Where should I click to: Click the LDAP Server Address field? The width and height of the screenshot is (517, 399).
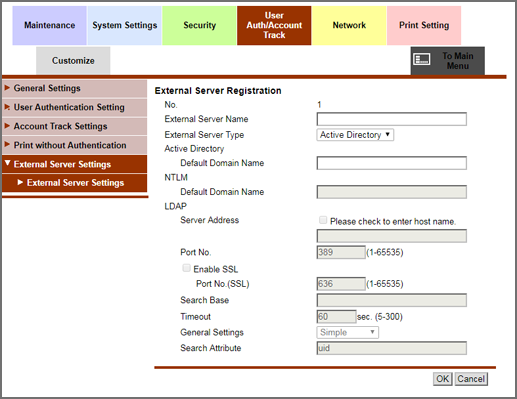[x=392, y=236]
